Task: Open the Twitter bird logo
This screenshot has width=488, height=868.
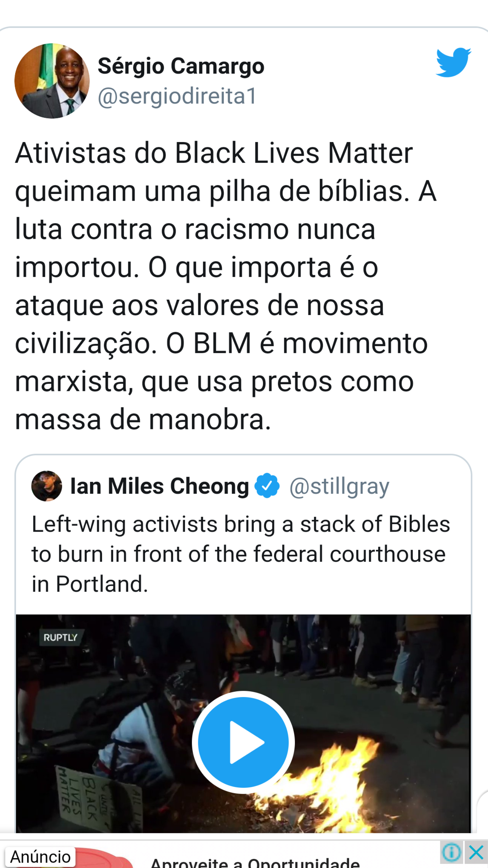Action: [453, 63]
